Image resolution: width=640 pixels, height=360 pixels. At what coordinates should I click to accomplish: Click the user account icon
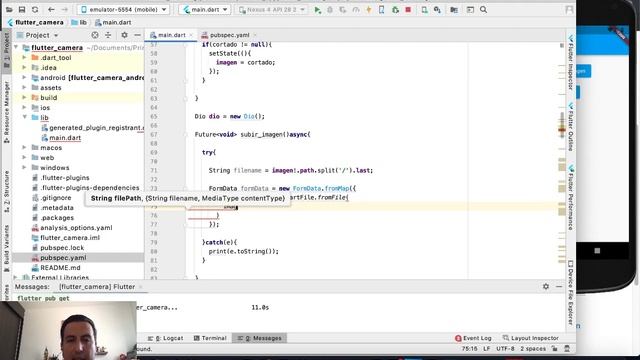point(569,9)
